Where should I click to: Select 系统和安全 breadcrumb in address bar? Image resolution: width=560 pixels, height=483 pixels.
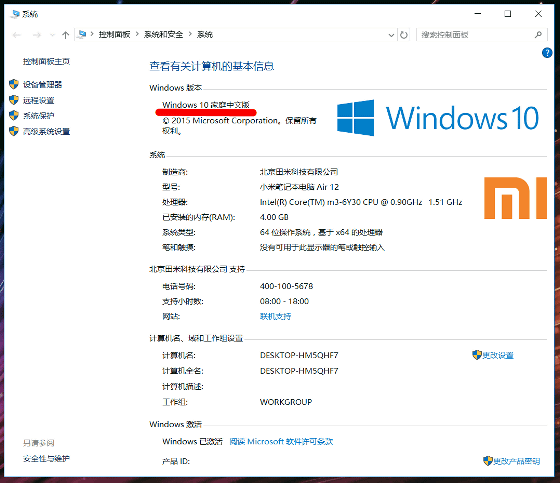(163, 34)
